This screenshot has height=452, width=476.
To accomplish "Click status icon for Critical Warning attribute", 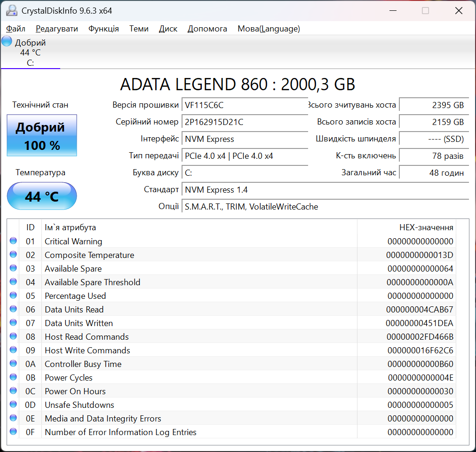I will [x=13, y=241].
